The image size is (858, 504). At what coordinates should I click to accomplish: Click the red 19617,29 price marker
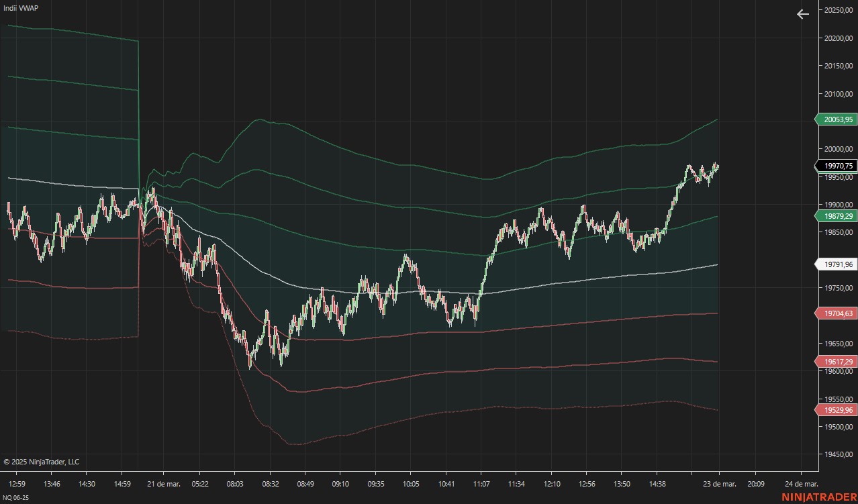click(x=837, y=362)
